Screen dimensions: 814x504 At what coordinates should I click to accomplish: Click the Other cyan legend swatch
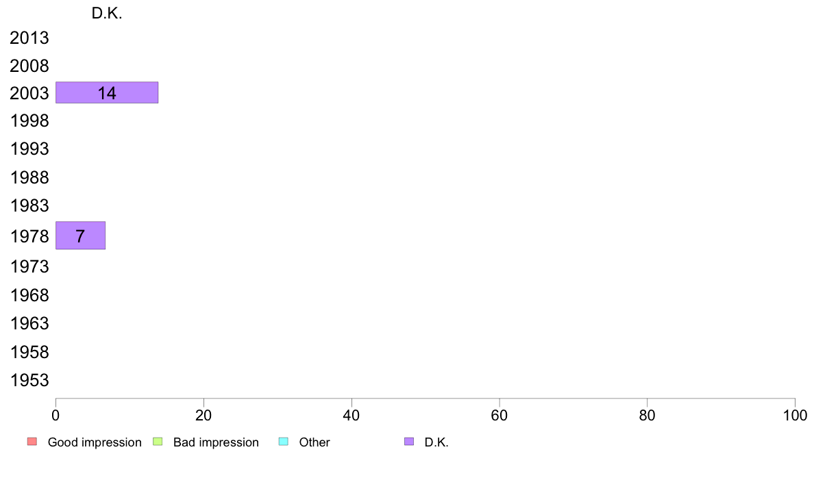click(x=284, y=442)
